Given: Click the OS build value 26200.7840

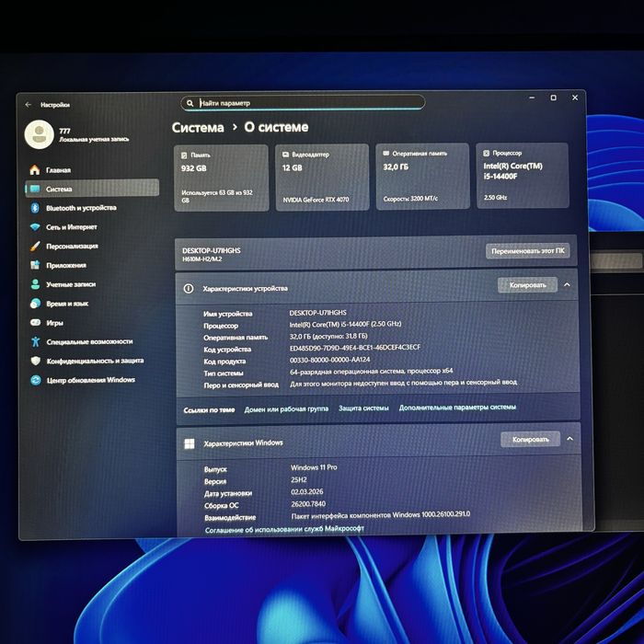Looking at the screenshot, I should pos(308,504).
